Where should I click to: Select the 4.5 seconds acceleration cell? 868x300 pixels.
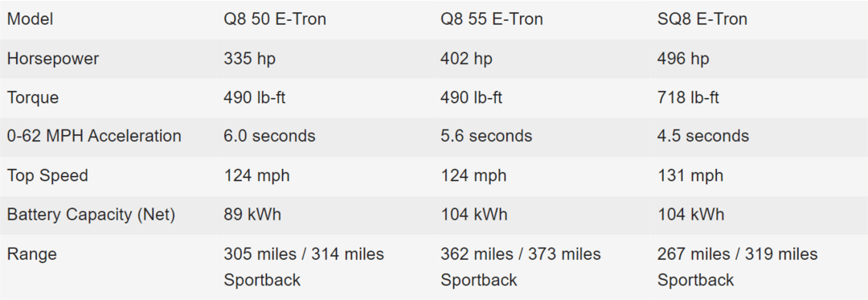pos(703,136)
